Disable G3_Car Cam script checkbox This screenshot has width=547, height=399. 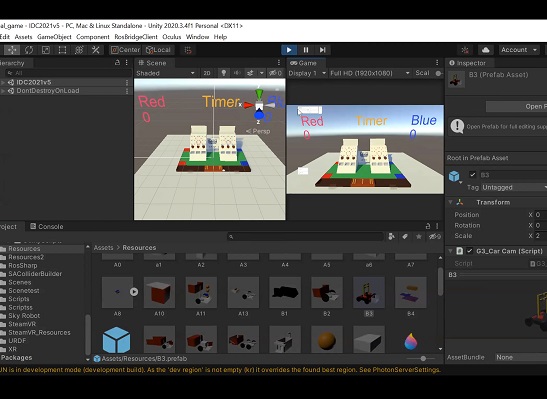(x=470, y=251)
